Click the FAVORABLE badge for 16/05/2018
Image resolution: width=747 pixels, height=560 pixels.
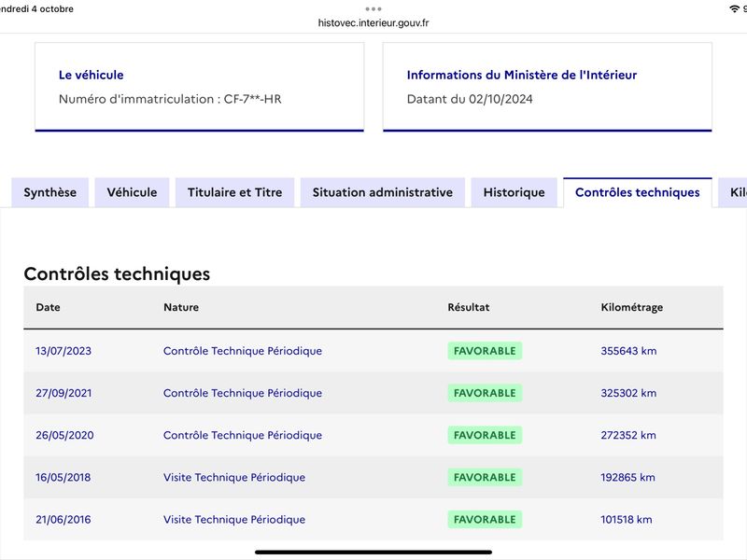click(485, 477)
